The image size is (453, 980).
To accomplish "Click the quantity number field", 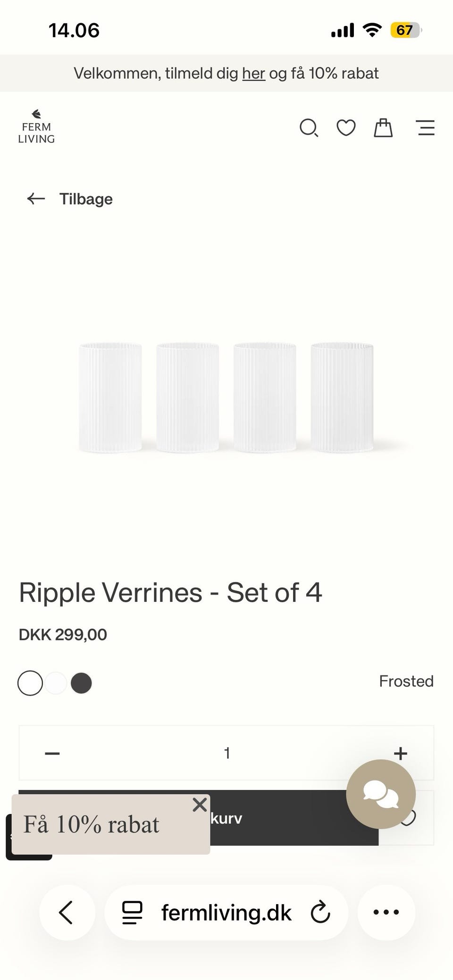I will click(226, 753).
